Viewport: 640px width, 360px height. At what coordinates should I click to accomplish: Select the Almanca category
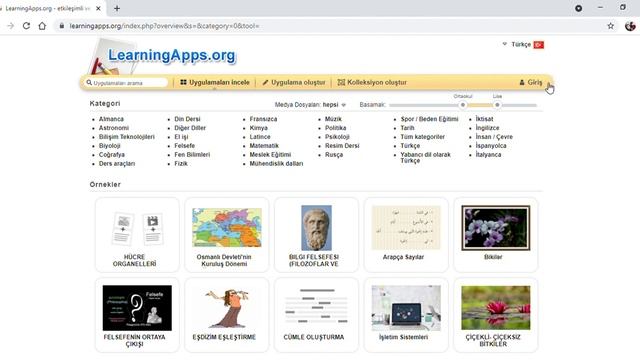pos(111,119)
